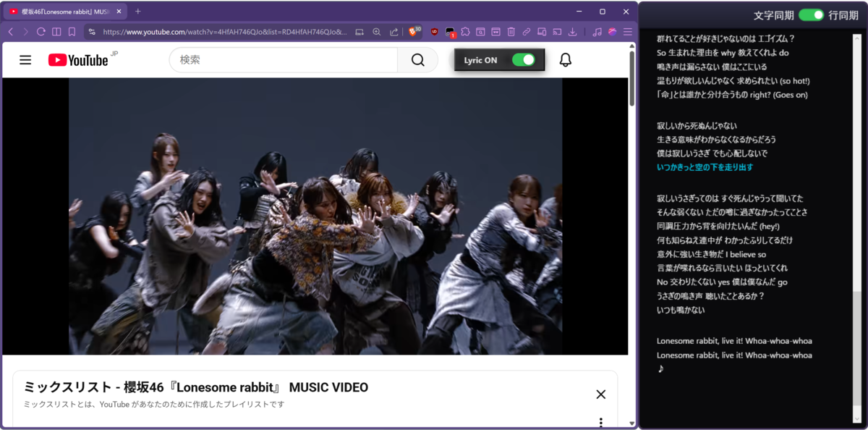This screenshot has width=868, height=430.
Task: Click the colorful gradient circle toolbar icon
Action: tap(612, 32)
